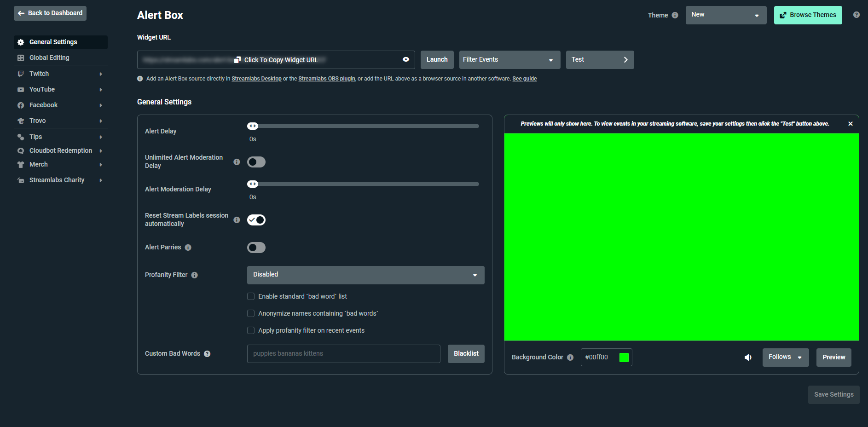
Task: Click info icon next to Alert Parries
Action: point(188,248)
